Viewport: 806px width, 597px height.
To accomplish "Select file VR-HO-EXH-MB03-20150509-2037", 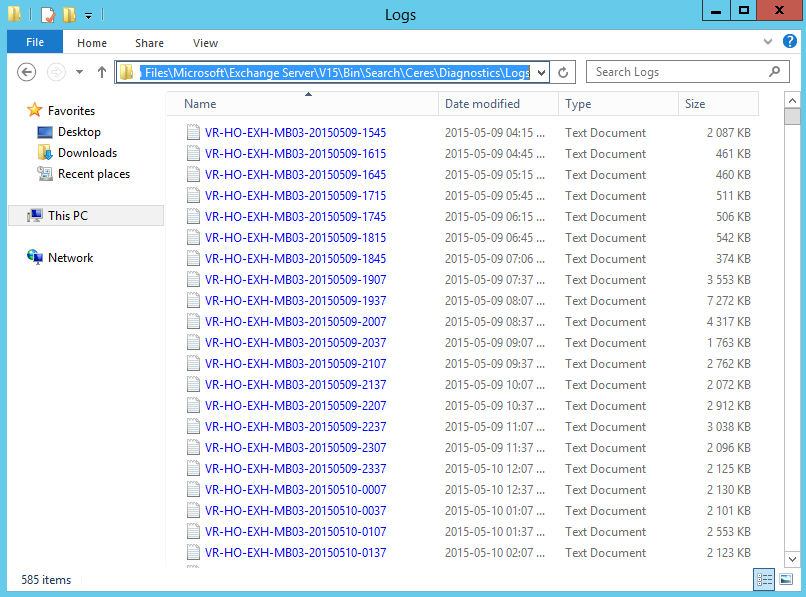I will [x=296, y=343].
